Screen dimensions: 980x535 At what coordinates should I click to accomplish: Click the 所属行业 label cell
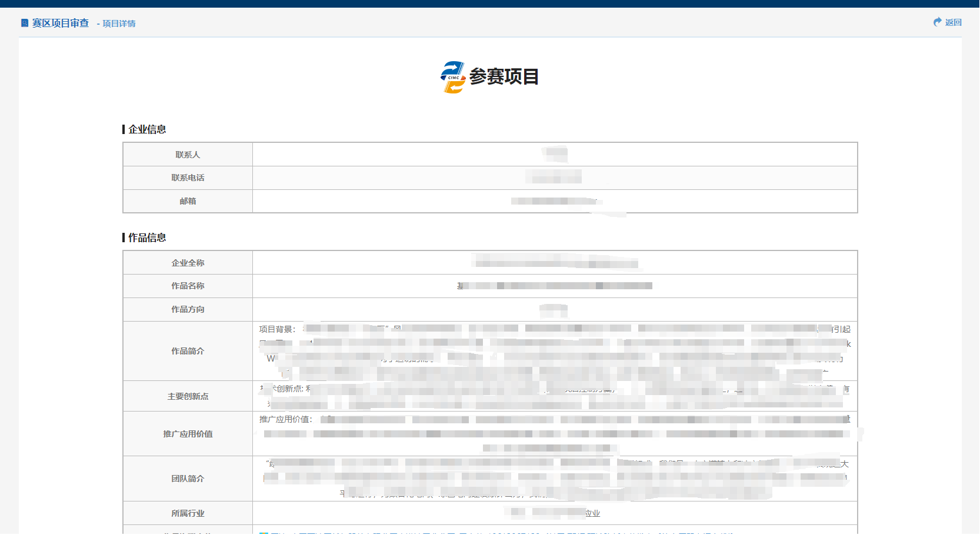tap(188, 513)
